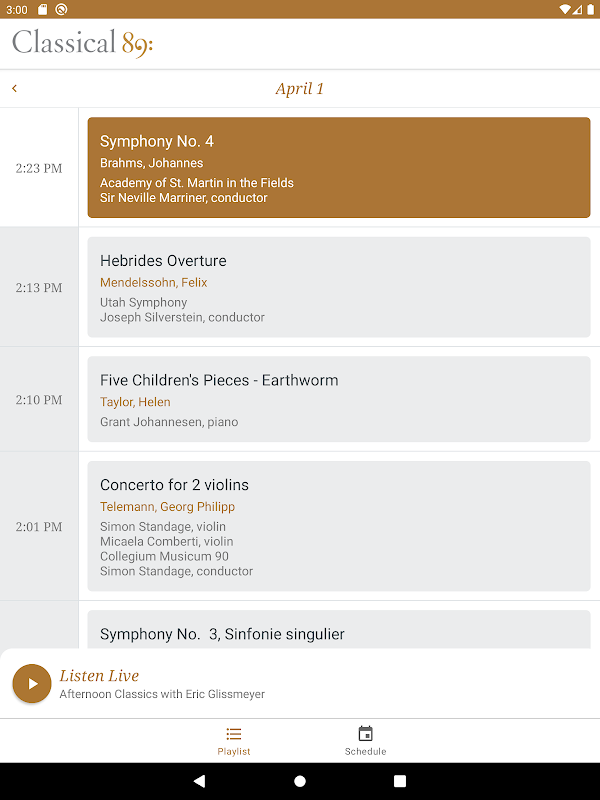Screen dimensions: 600x800
Task: Open the Playlist tab
Action: 234,741
